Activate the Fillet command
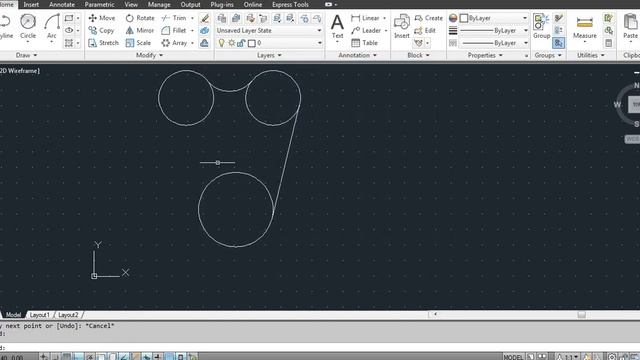 pos(174,30)
